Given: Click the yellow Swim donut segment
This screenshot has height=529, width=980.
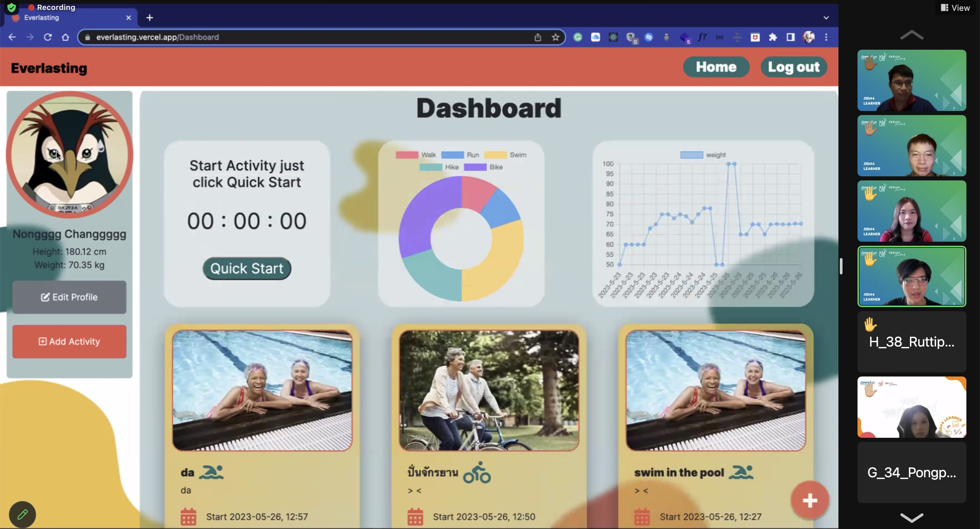Looking at the screenshot, I should coord(502,262).
